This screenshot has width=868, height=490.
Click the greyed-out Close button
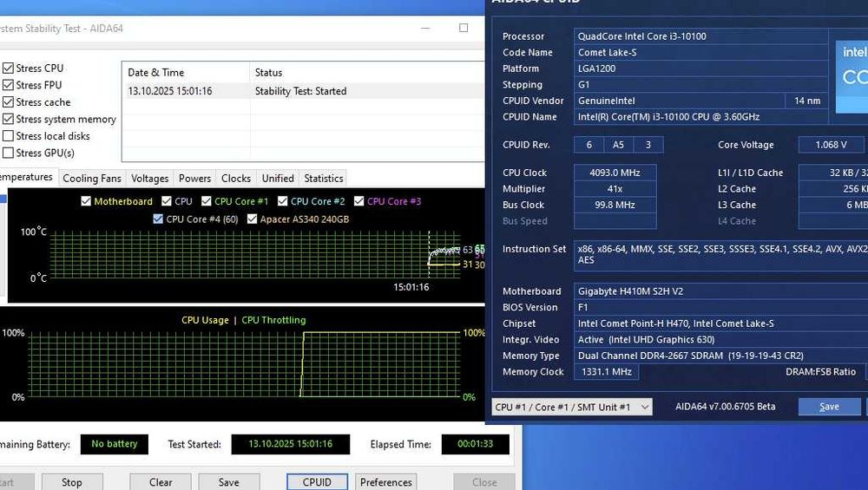484,482
